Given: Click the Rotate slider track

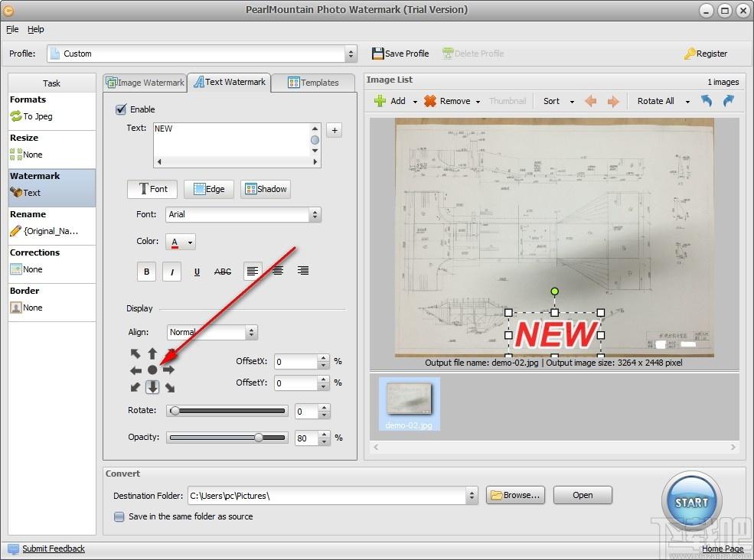Looking at the screenshot, I should pyautogui.click(x=227, y=411).
